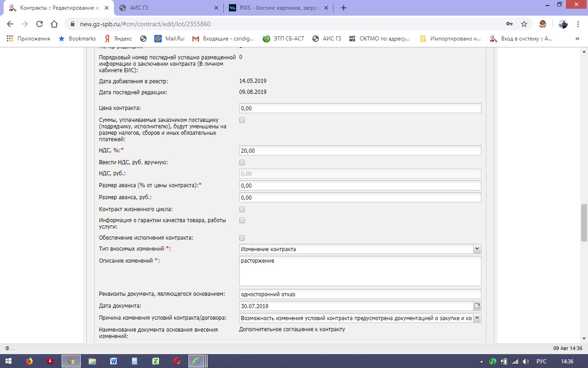Screen dimensions: 588x368
Task: Go back to the previous page
Action: (x=10, y=24)
